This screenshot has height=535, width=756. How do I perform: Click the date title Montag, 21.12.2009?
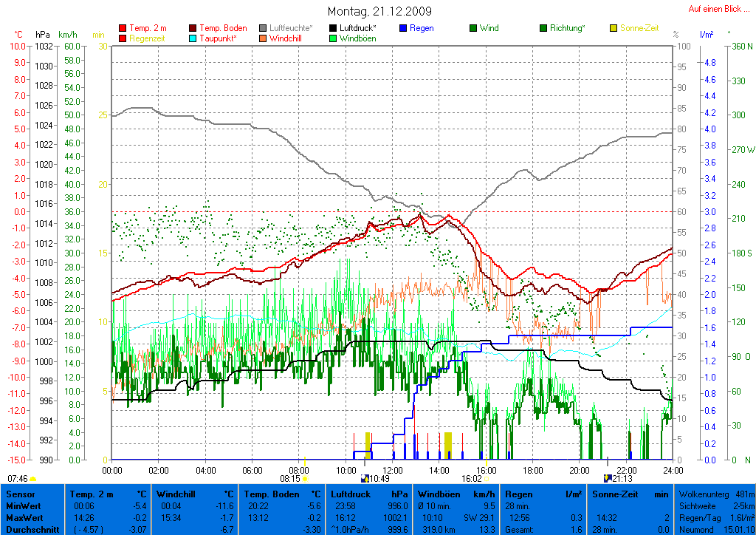point(379,12)
